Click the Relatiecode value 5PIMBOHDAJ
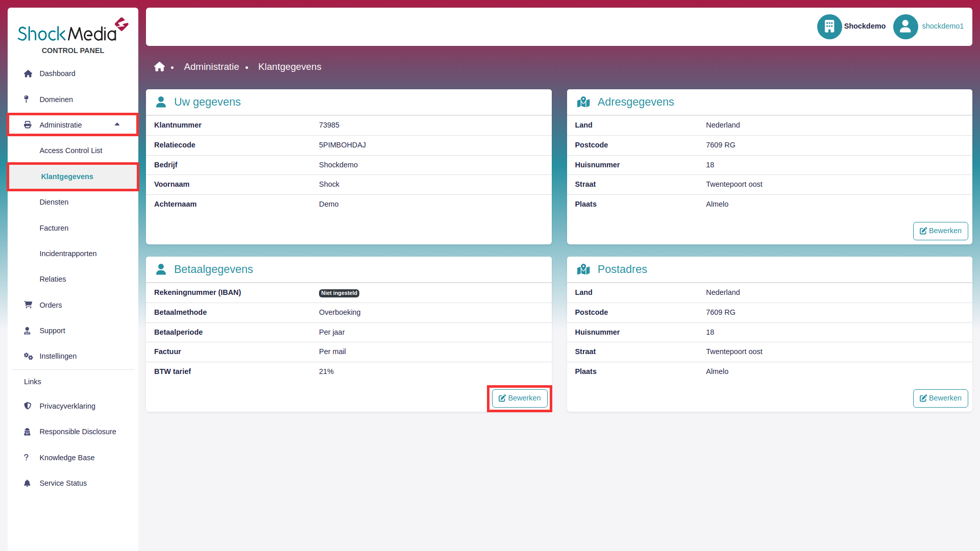Viewport: 980px width, 551px height. (342, 145)
